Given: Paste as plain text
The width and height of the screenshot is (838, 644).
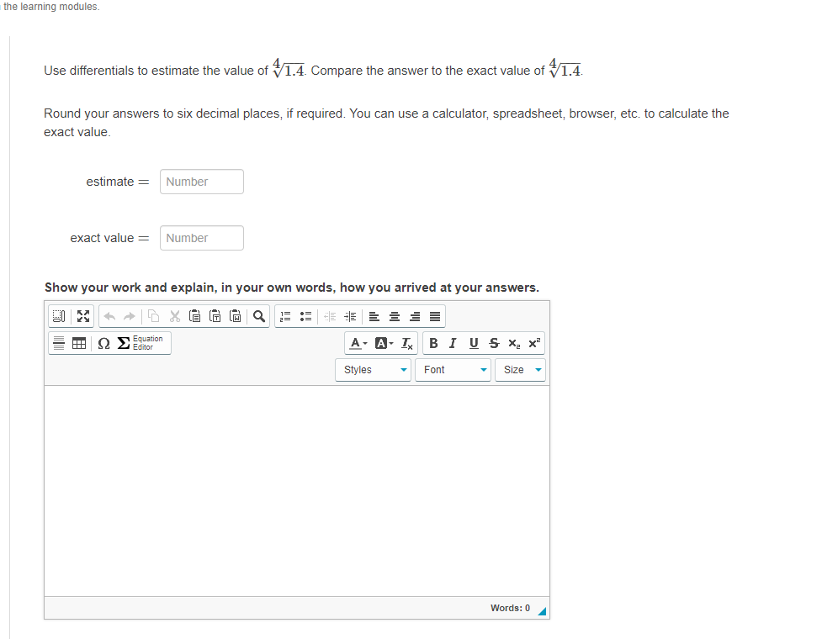Looking at the screenshot, I should 215,316.
